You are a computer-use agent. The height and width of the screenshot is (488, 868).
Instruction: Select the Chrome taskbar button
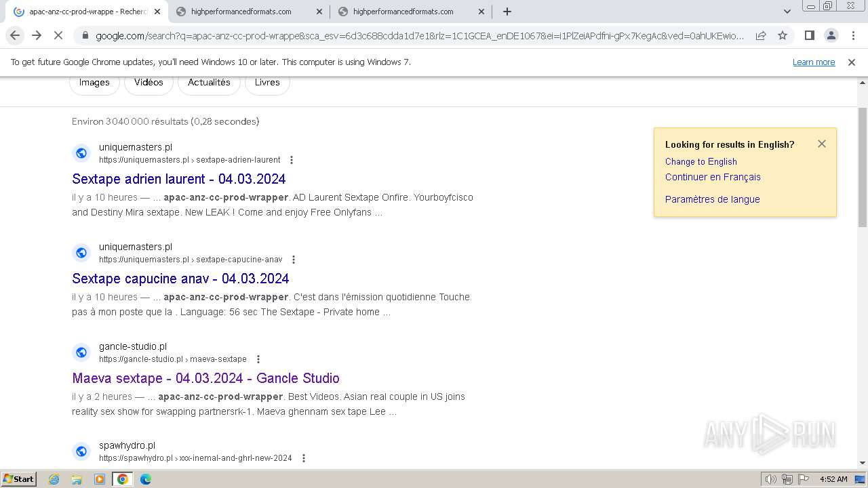click(122, 479)
